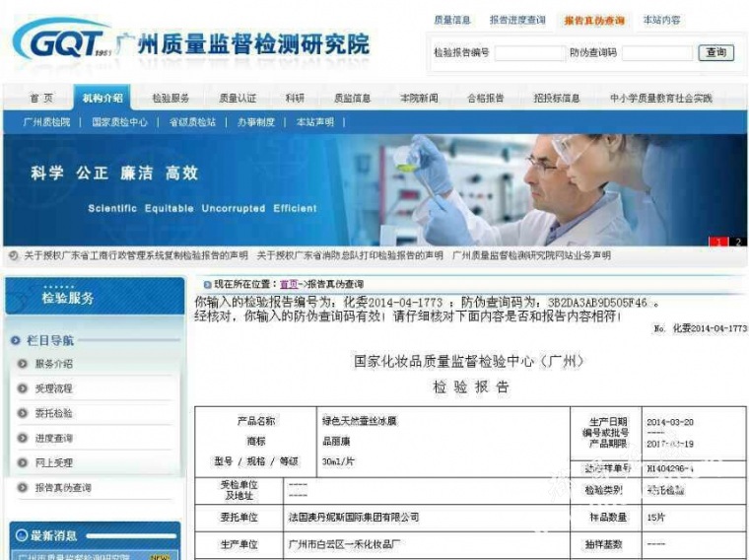749x560 pixels.
Task: Open 中小学质量教育社会实践 navigation item
Action: pyautogui.click(x=661, y=98)
